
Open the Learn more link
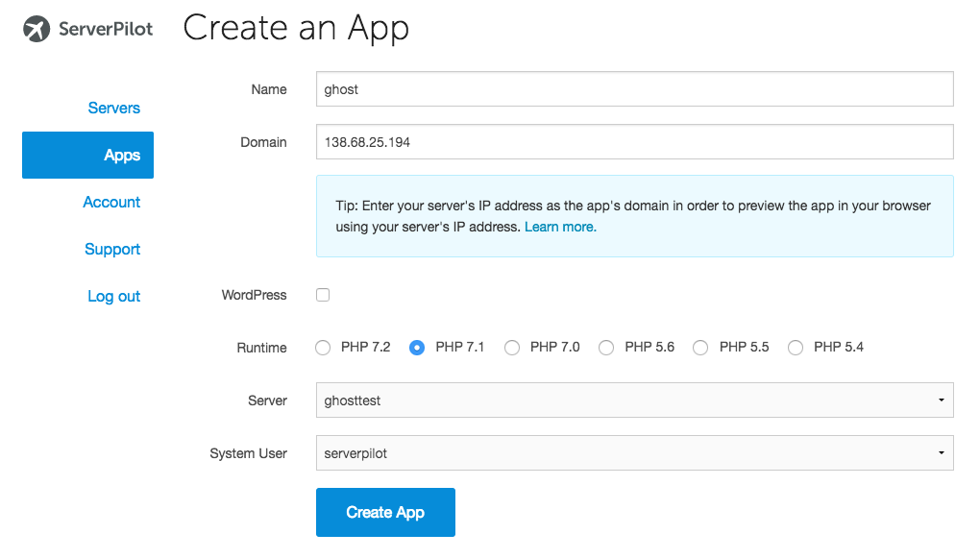559,227
